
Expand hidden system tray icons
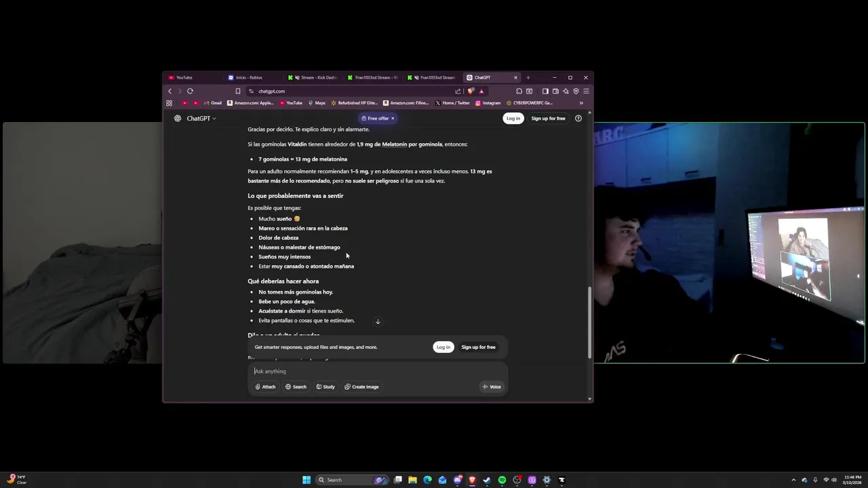tap(793, 480)
